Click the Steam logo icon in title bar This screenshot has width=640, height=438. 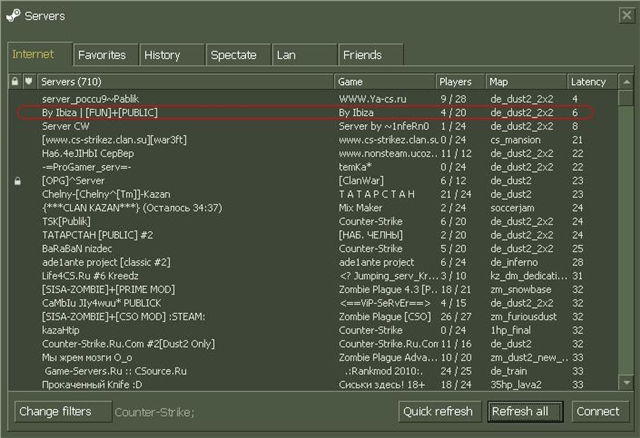(x=13, y=16)
